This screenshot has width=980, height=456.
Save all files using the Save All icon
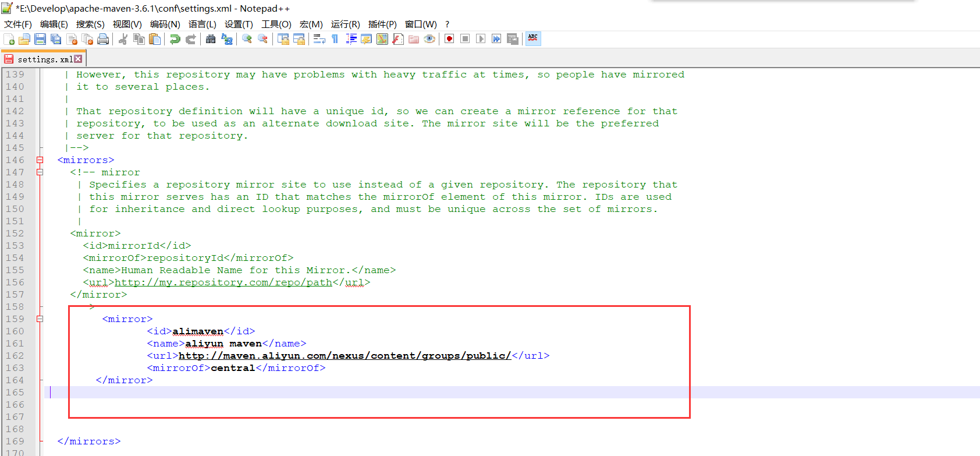click(x=56, y=39)
